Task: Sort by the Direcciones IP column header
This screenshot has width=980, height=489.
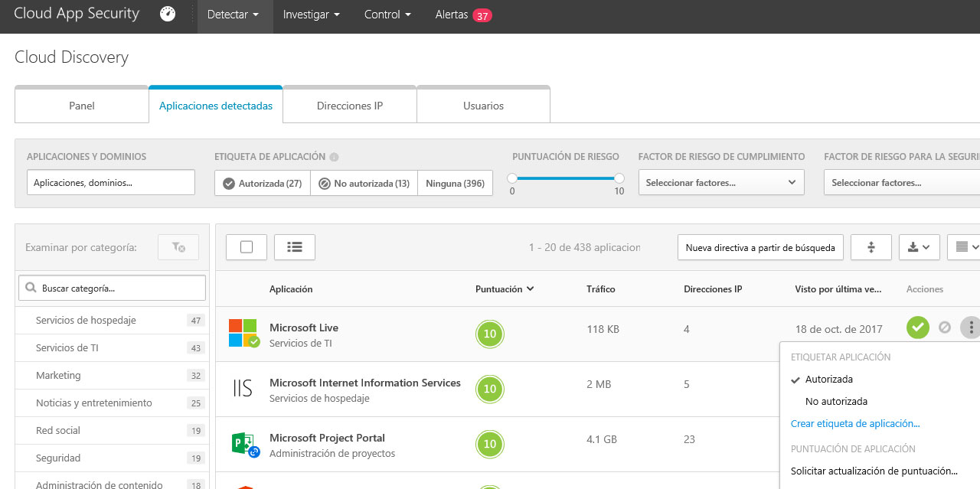Action: click(713, 289)
